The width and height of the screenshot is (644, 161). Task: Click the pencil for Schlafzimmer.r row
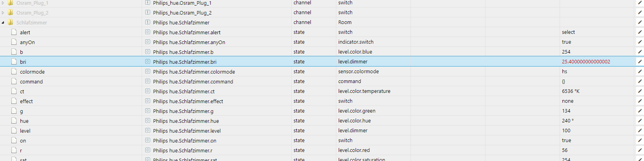coord(640,150)
